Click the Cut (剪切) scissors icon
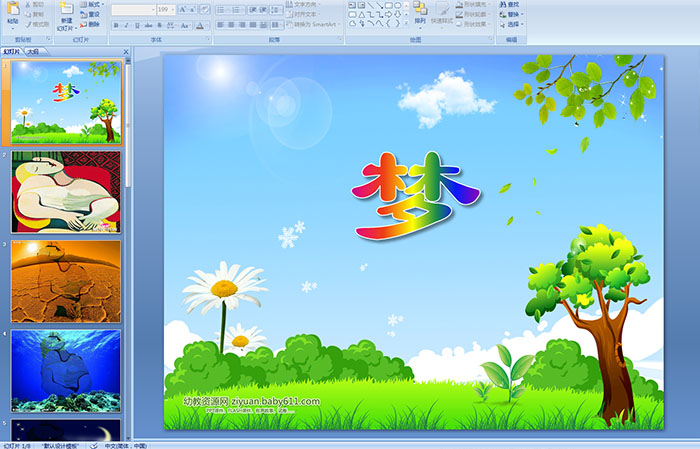The image size is (700, 449). click(x=28, y=4)
